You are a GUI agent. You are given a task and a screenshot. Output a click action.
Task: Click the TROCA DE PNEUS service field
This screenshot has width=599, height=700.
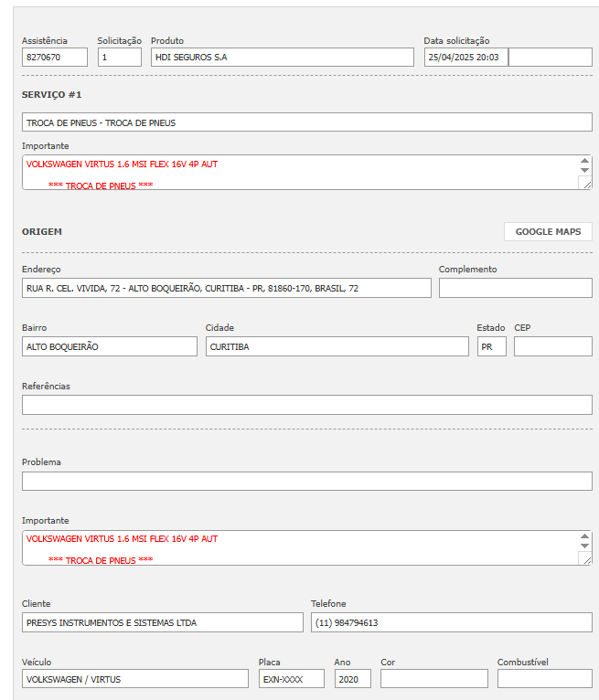pyautogui.click(x=306, y=122)
